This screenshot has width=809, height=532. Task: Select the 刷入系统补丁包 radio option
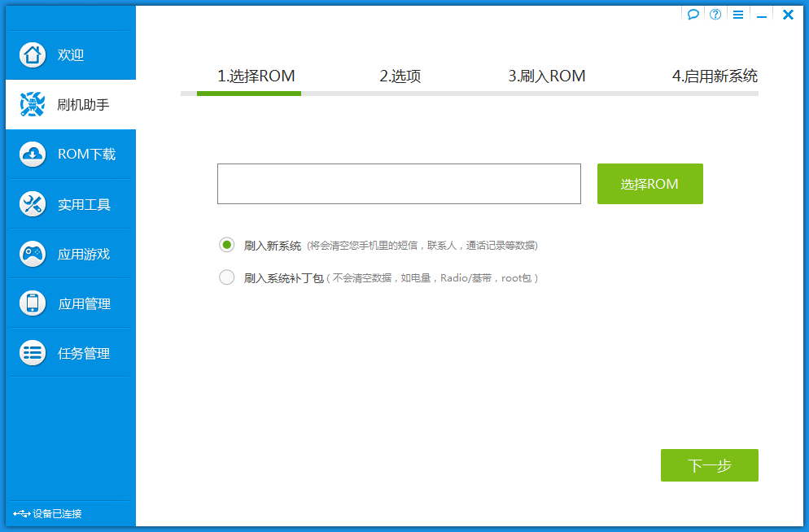[226, 277]
